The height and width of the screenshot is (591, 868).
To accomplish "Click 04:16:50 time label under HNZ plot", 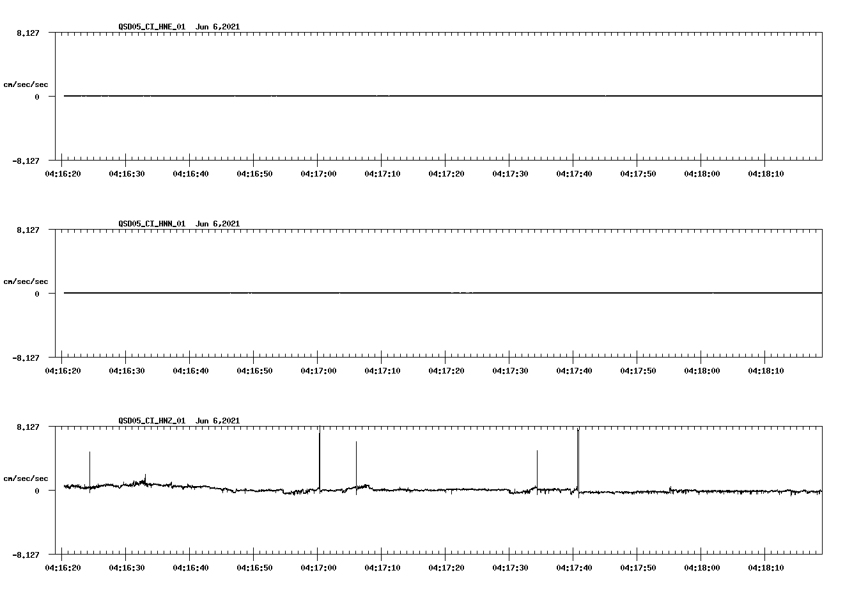I will coord(254,568).
